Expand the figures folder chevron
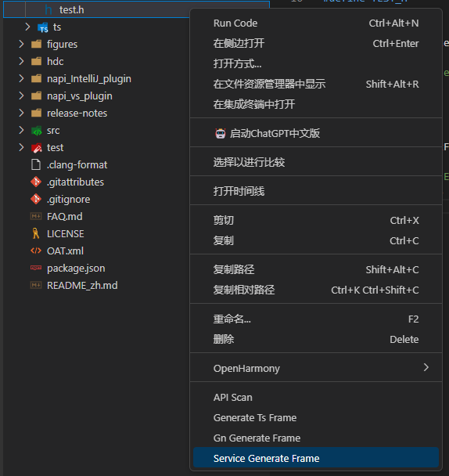 tap(21, 44)
